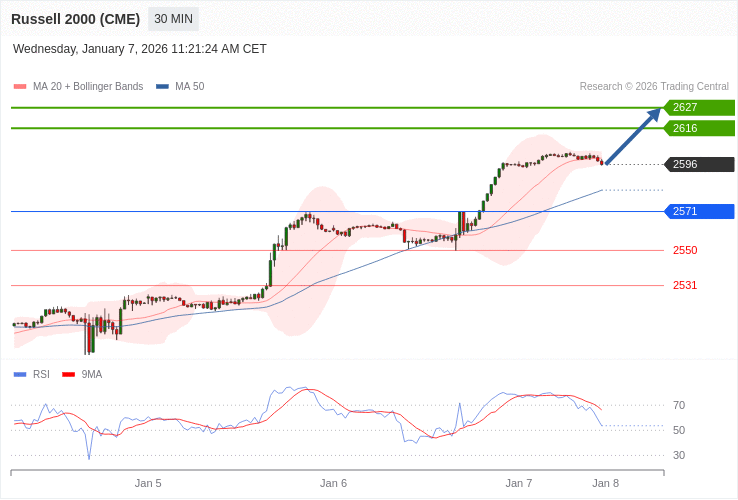The height and width of the screenshot is (500, 738).
Task: Click the Jan 5 date axis label
Action: coord(148,484)
